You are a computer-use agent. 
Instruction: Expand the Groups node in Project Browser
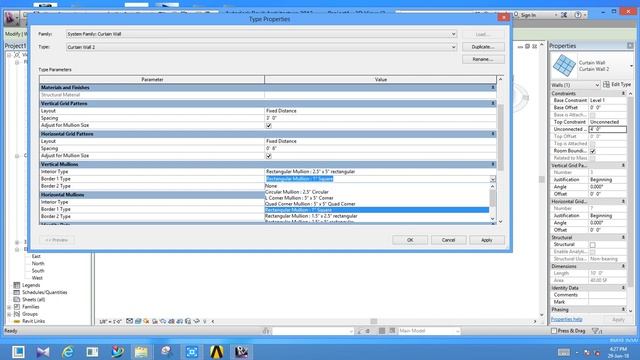pyautogui.click(x=9, y=314)
